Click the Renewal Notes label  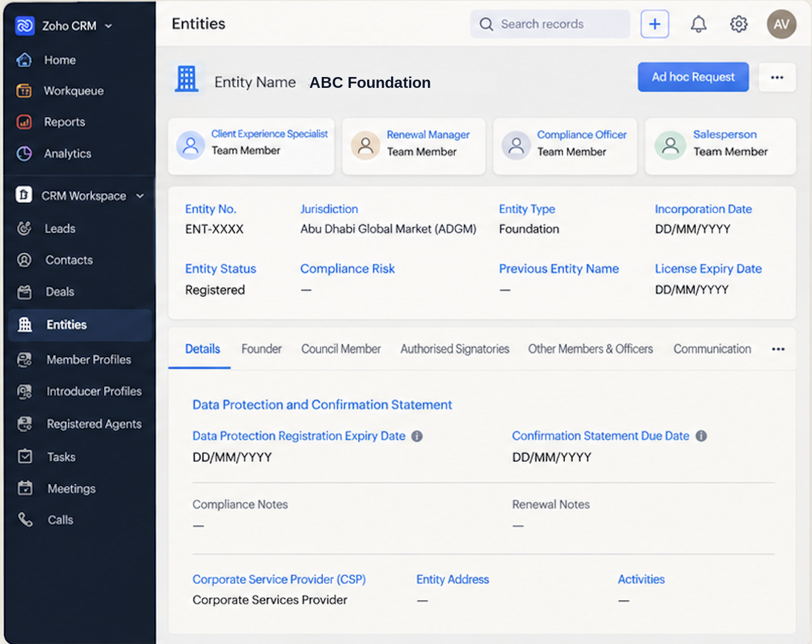tap(551, 504)
